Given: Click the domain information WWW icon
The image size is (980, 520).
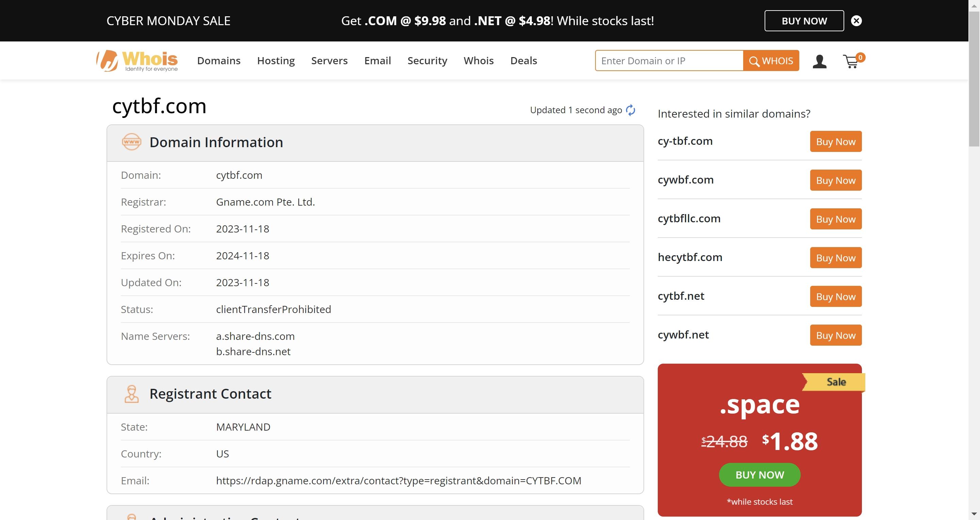Looking at the screenshot, I should pyautogui.click(x=132, y=142).
